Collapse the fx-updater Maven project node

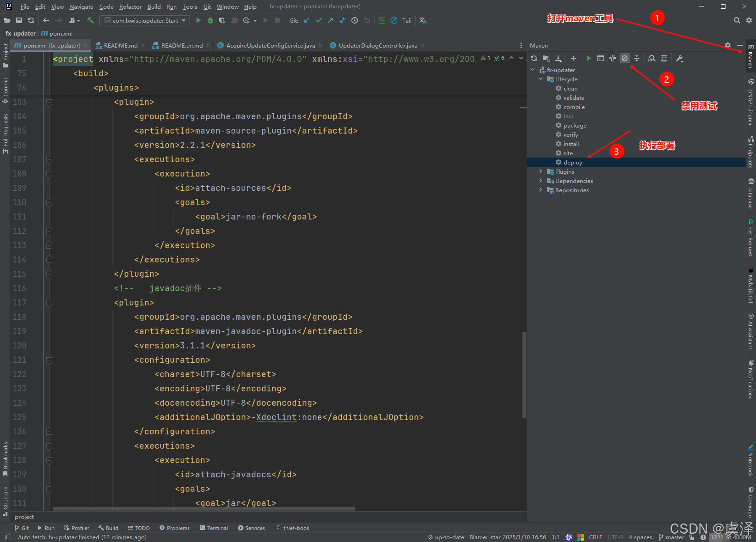pos(533,70)
